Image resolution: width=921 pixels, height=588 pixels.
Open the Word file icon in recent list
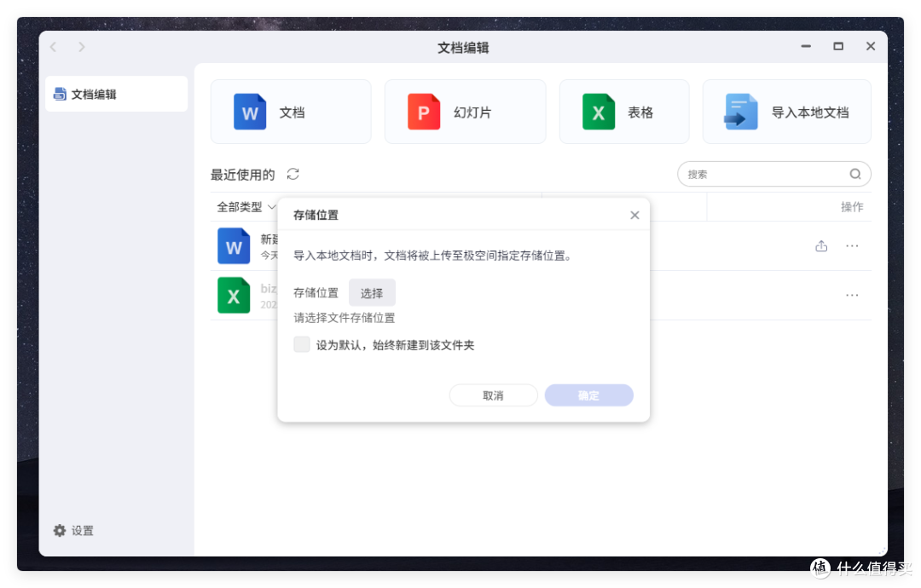pyautogui.click(x=234, y=246)
